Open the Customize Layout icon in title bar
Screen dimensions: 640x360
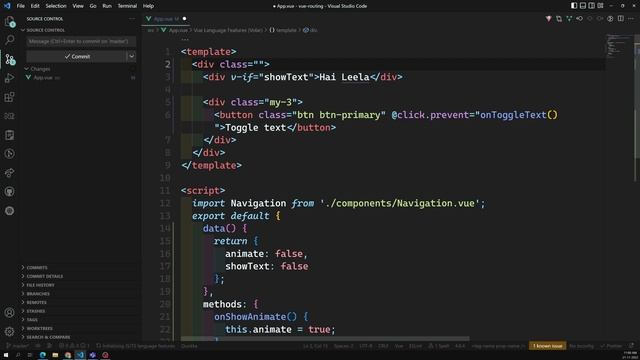point(600,6)
